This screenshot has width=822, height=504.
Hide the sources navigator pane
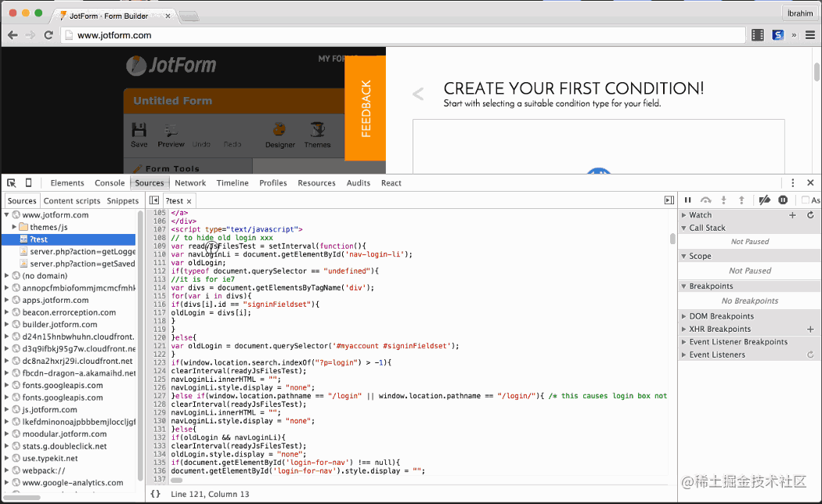[x=154, y=200]
